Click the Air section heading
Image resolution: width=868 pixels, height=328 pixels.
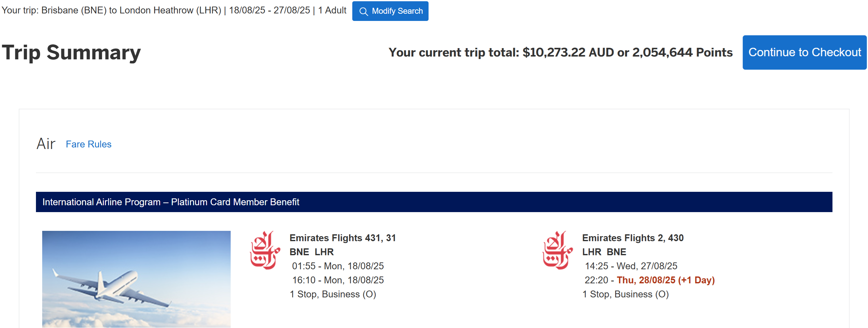46,144
